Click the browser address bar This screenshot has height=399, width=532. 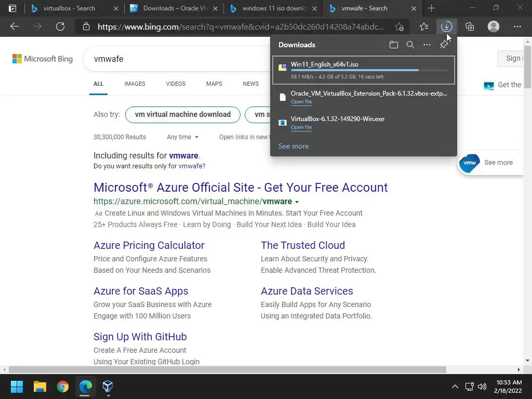pos(241,26)
